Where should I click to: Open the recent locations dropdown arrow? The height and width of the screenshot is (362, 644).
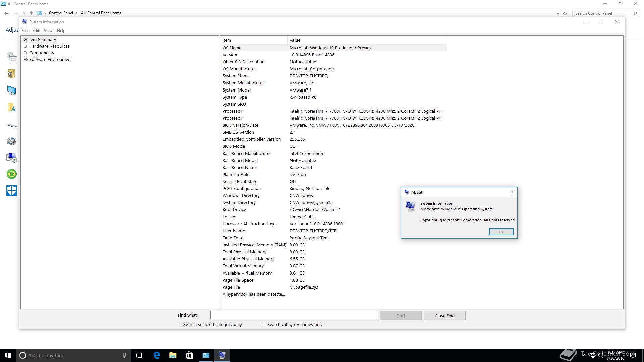click(x=24, y=13)
